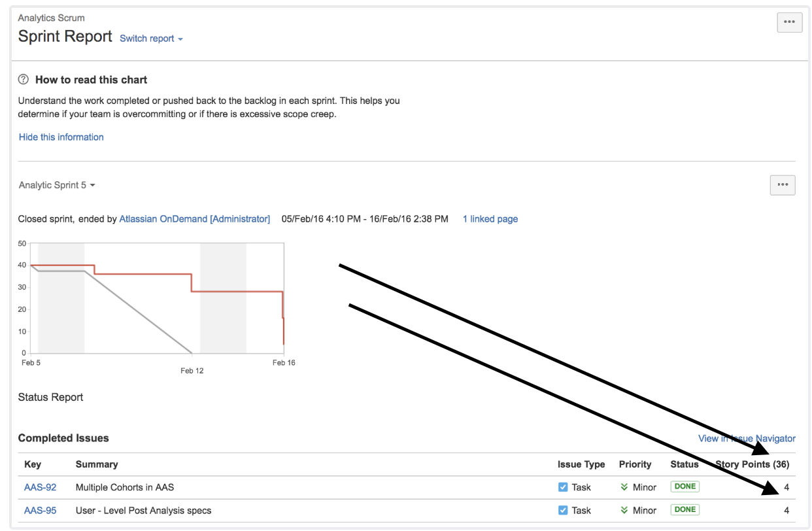Click the question mark help icon

click(24, 80)
